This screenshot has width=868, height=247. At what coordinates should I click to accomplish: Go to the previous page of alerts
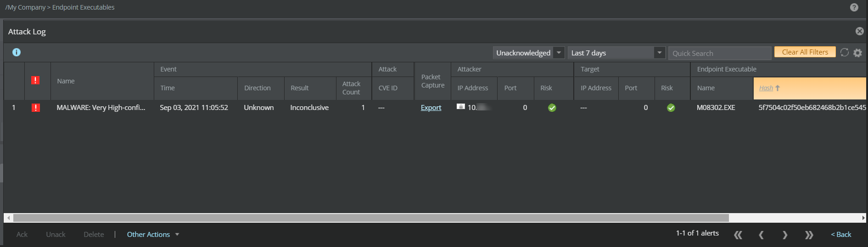[762, 235]
